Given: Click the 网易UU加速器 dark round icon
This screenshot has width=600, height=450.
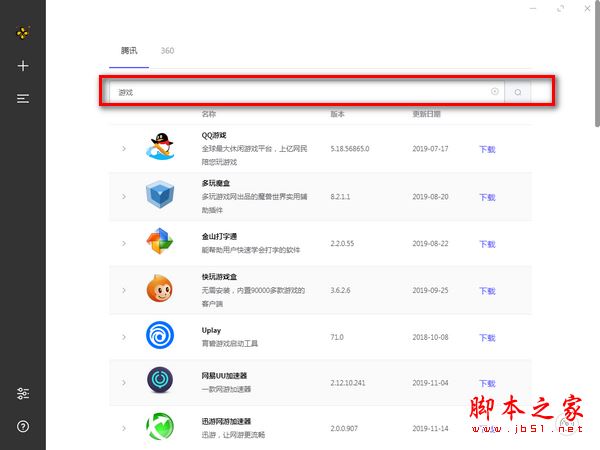Looking at the screenshot, I should pos(160,380).
